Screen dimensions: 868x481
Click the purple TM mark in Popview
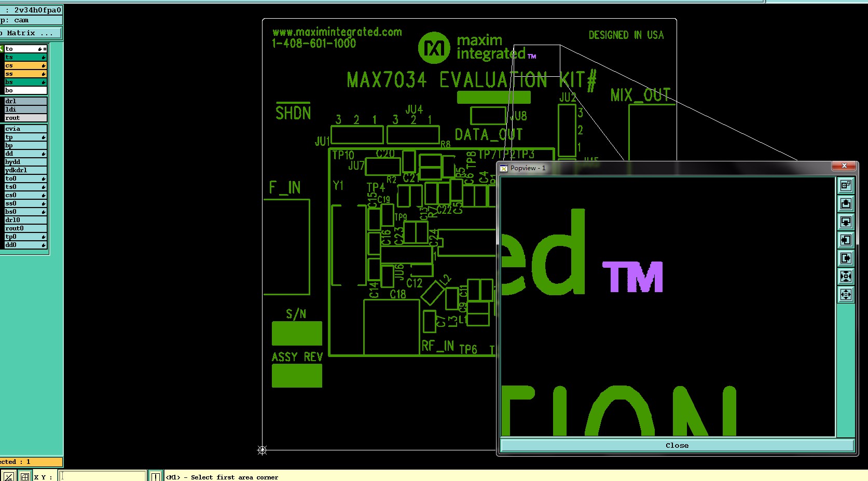click(x=632, y=277)
